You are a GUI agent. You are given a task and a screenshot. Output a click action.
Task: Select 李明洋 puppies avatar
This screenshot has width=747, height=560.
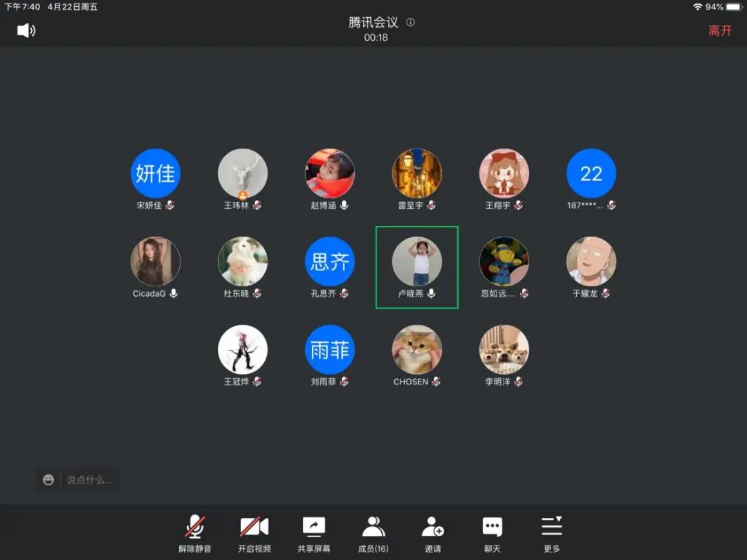pos(504,350)
